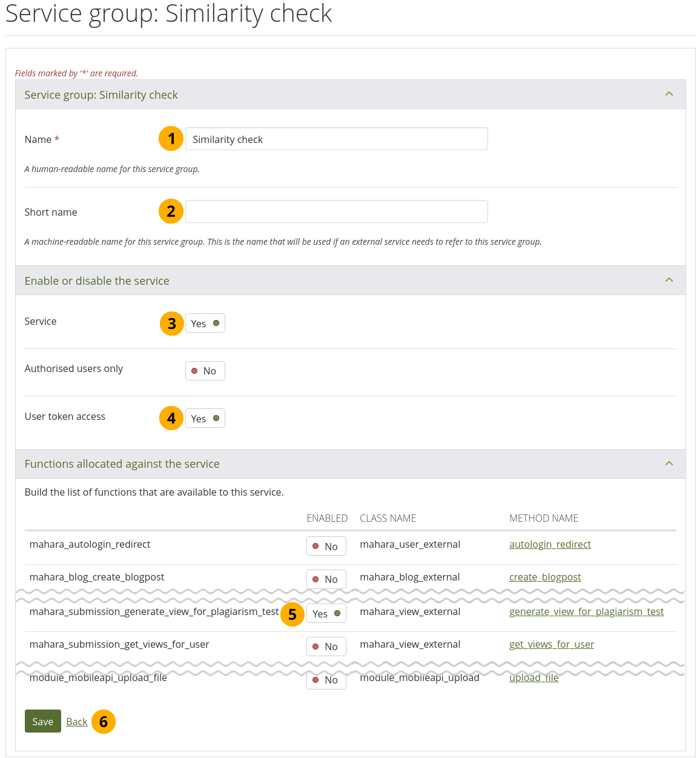Open the upload_file method link
700x758 pixels.
pyautogui.click(x=534, y=678)
